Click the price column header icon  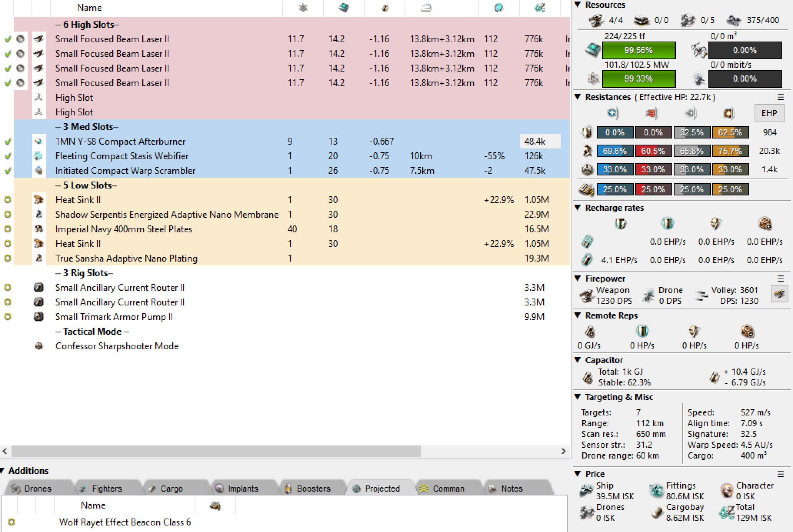pos(540,8)
